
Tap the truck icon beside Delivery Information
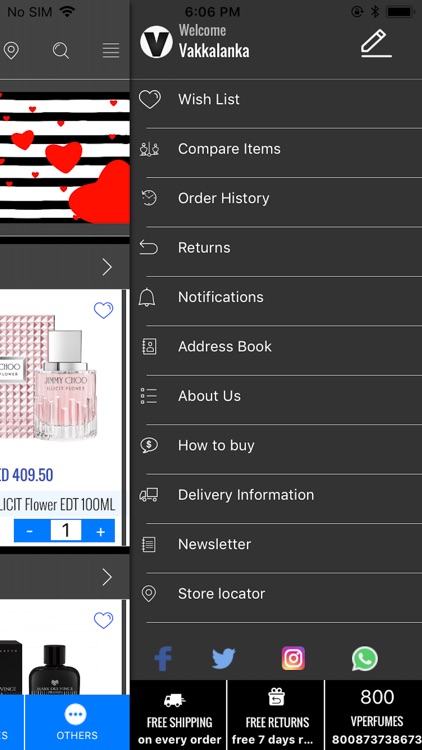pos(148,495)
